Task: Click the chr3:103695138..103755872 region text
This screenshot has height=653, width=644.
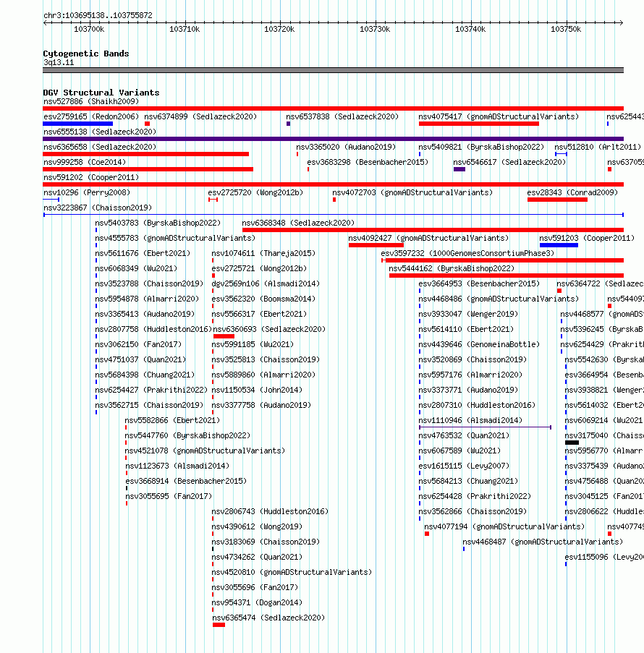Action: coord(98,15)
